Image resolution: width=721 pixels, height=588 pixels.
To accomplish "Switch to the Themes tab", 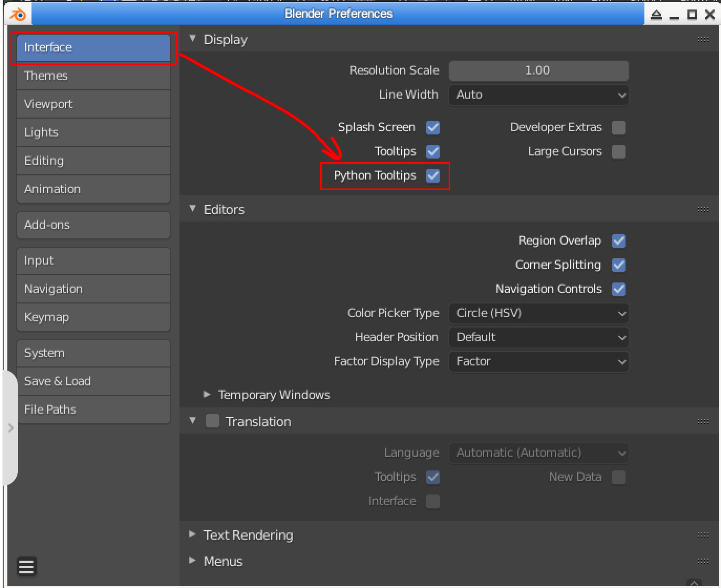I will (x=93, y=76).
